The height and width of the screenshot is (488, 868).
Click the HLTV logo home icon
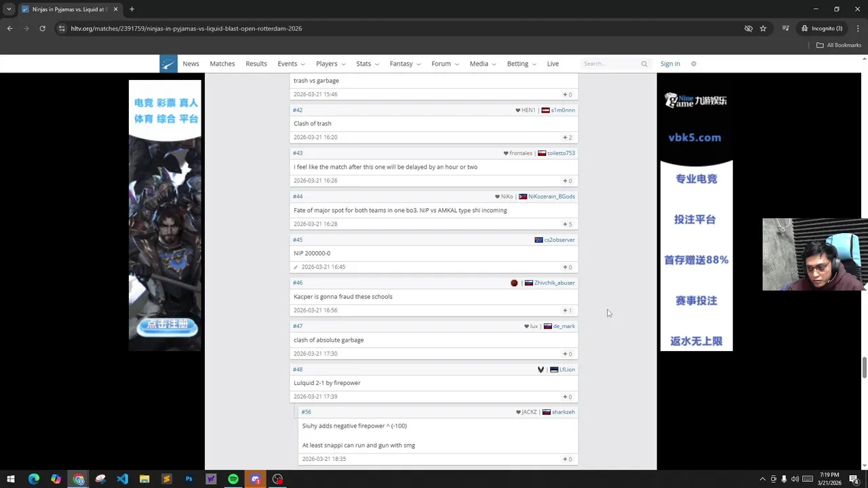pos(168,64)
